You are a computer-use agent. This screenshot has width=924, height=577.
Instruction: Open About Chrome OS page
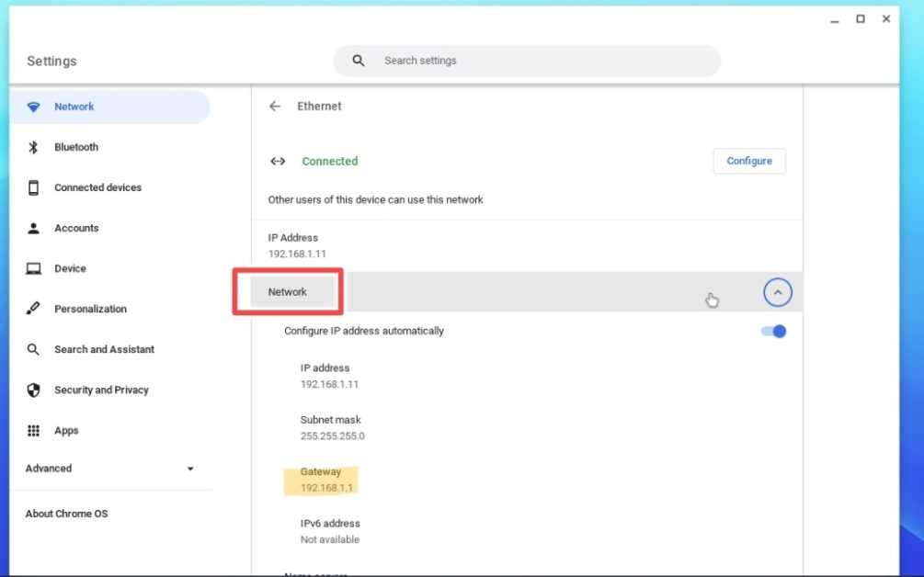pos(66,514)
